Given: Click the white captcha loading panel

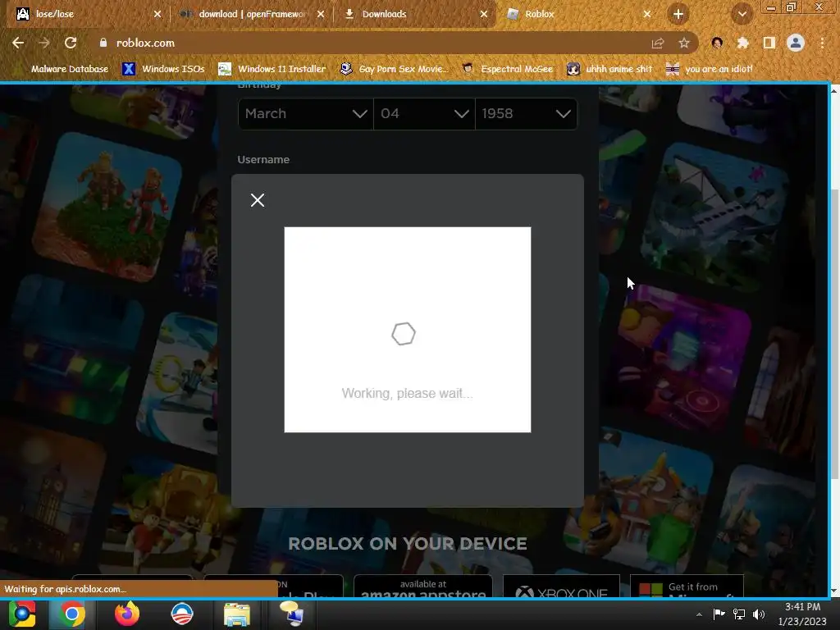Looking at the screenshot, I should click(x=408, y=330).
